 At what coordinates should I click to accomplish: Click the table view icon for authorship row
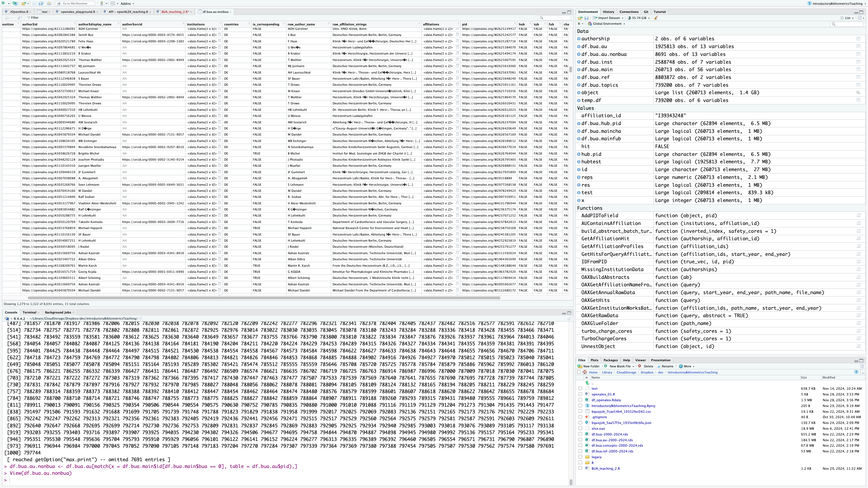point(859,39)
